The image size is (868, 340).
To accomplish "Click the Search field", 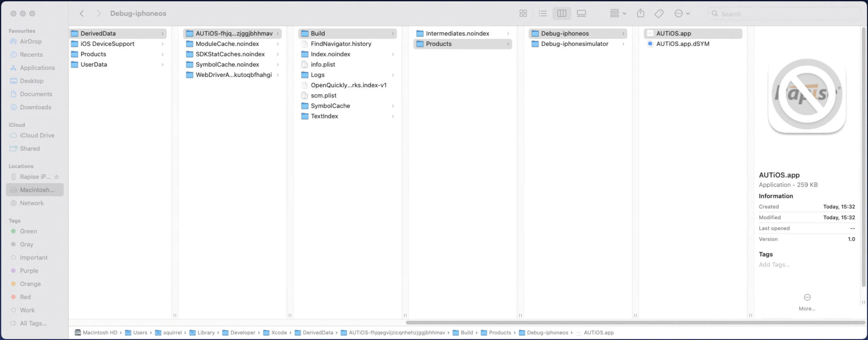I will click(x=785, y=14).
